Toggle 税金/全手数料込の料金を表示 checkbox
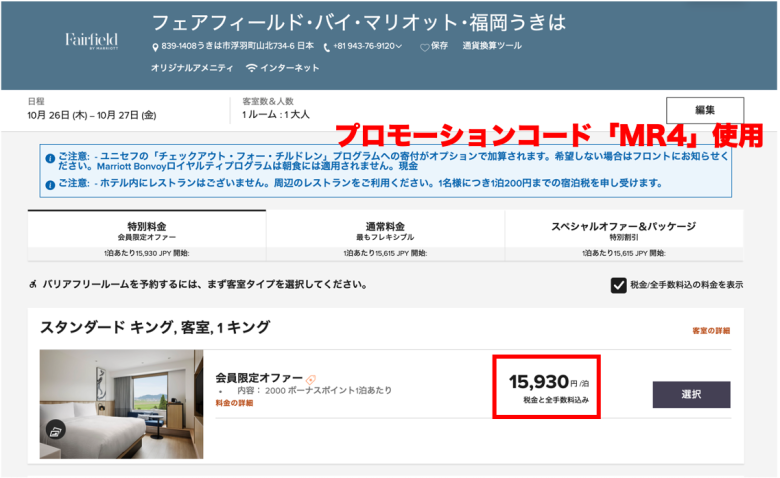Screen dimensions: 780x478 click(x=618, y=286)
